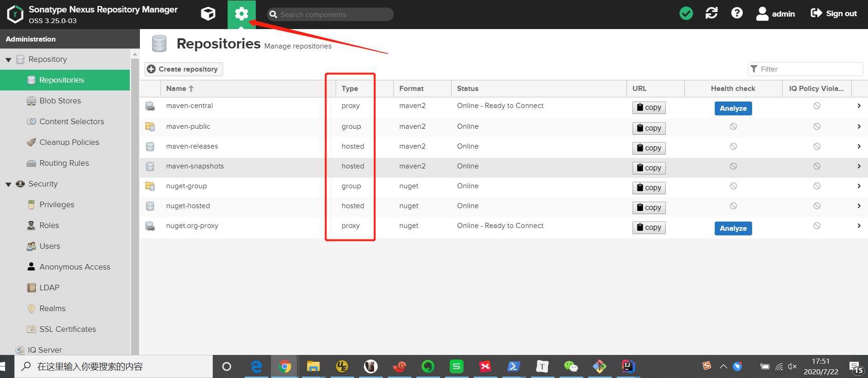868x378 pixels.
Task: Open WeChat from the taskbar
Action: 571,366
